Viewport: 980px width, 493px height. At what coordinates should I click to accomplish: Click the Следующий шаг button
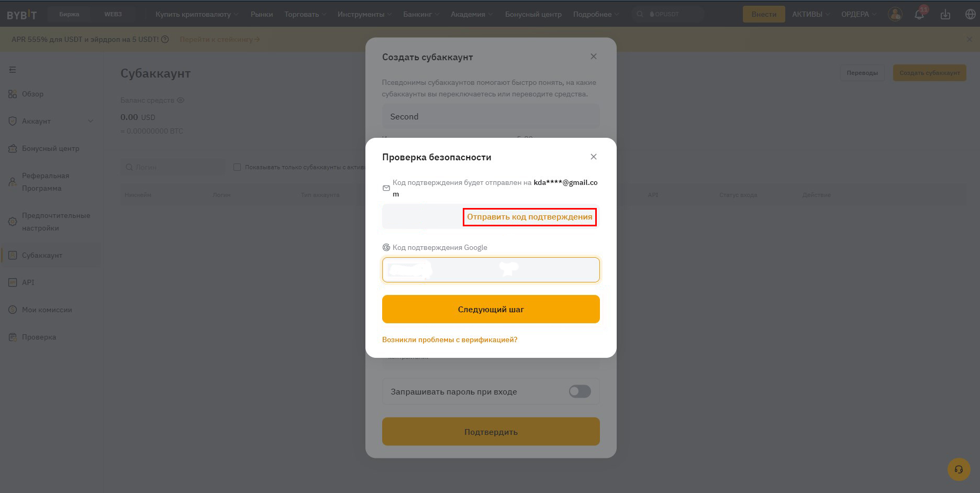point(491,309)
